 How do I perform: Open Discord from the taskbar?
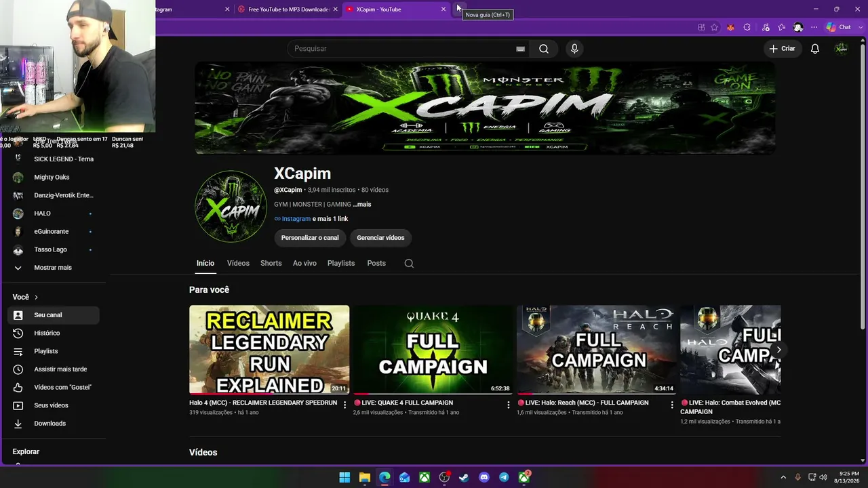pos(484,477)
